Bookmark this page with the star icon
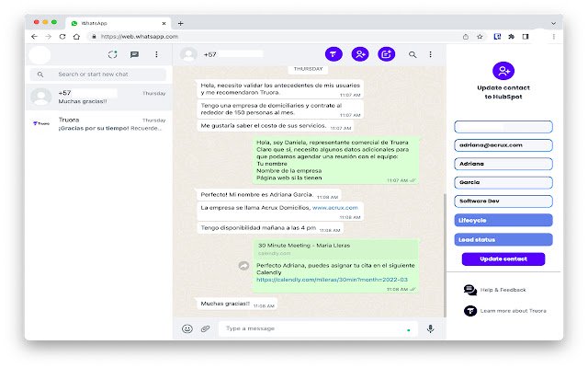Viewport: 588px width, 368px height. 480,37
